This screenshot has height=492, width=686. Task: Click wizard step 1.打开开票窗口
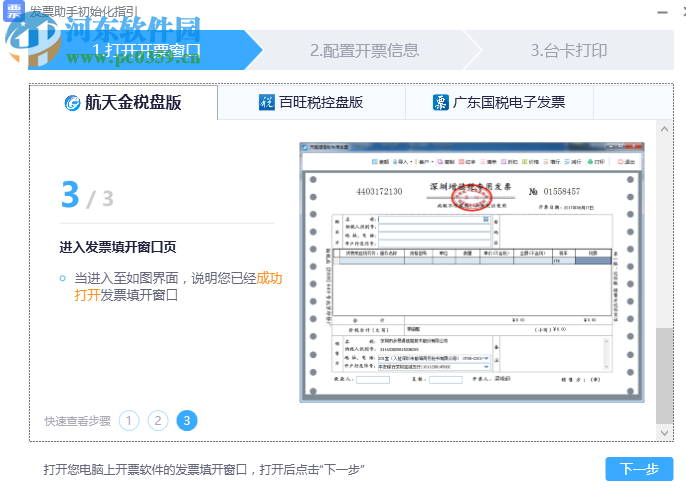click(x=144, y=50)
